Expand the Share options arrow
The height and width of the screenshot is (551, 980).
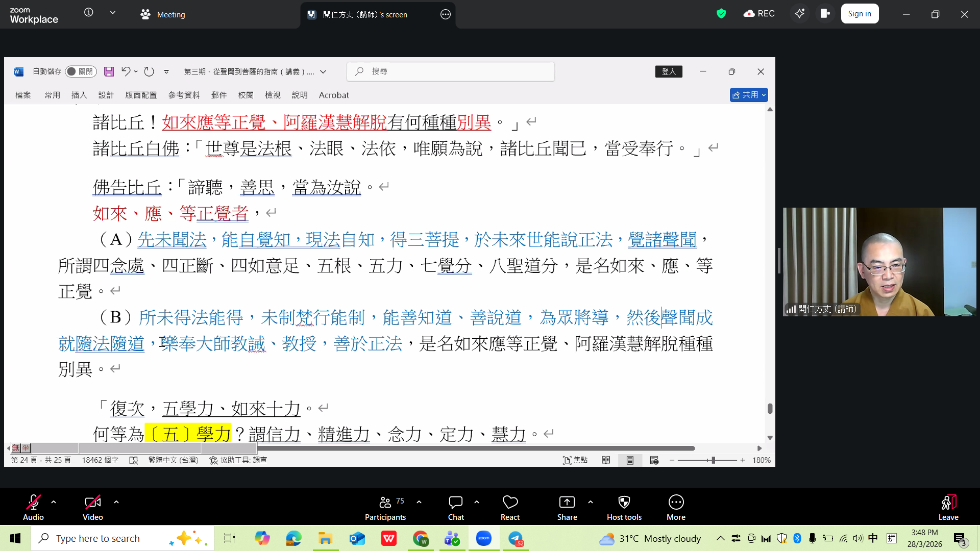click(591, 502)
